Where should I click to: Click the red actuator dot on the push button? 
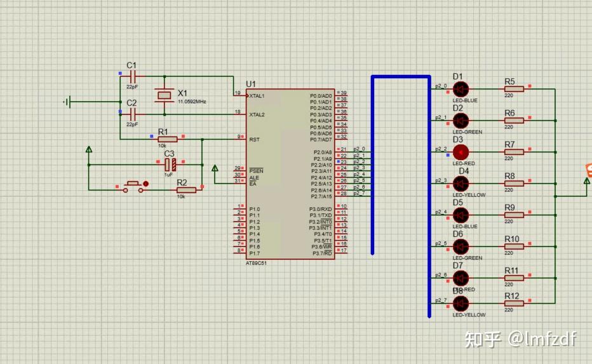145,184
